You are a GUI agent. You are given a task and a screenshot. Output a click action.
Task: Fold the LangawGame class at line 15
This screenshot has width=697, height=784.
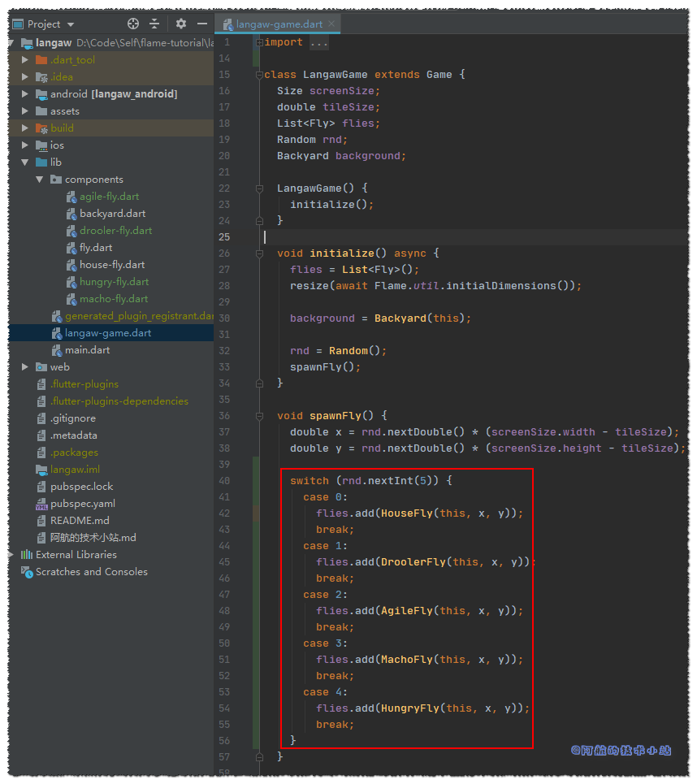(259, 75)
